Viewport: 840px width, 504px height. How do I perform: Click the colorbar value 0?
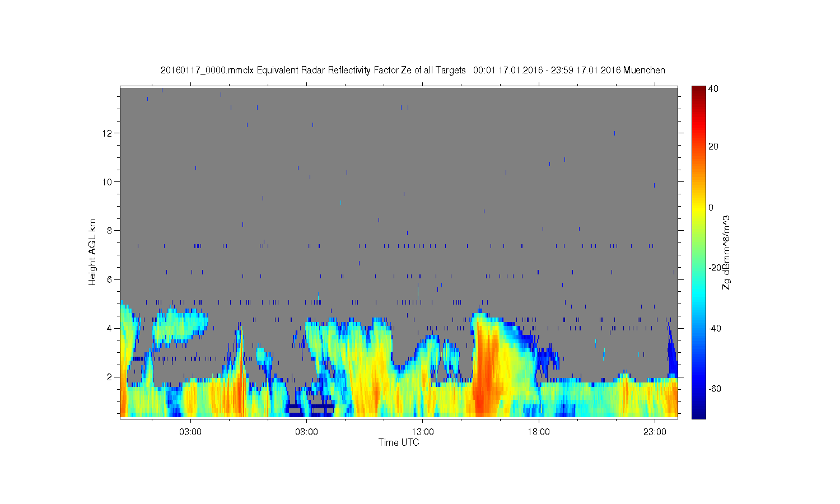coord(711,207)
